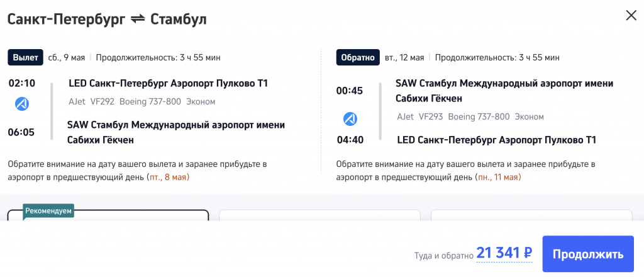
Task: Close the flight details dialog
Action: [x=631, y=15]
